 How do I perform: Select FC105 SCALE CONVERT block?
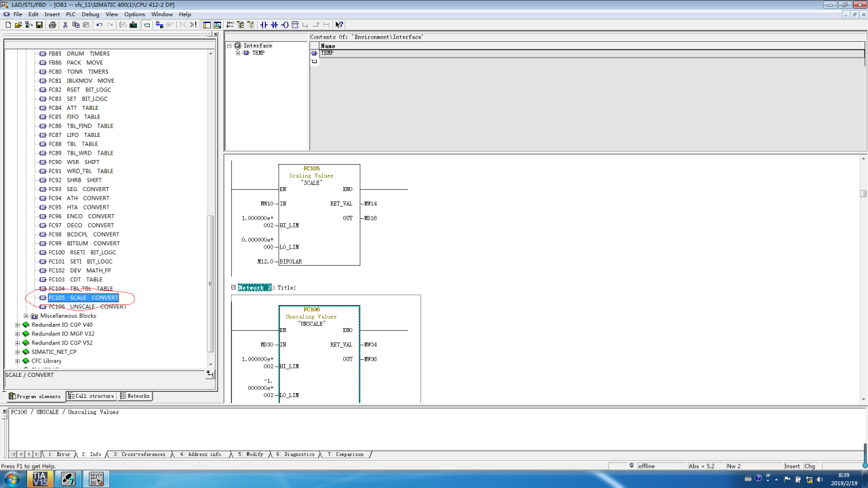coord(83,298)
